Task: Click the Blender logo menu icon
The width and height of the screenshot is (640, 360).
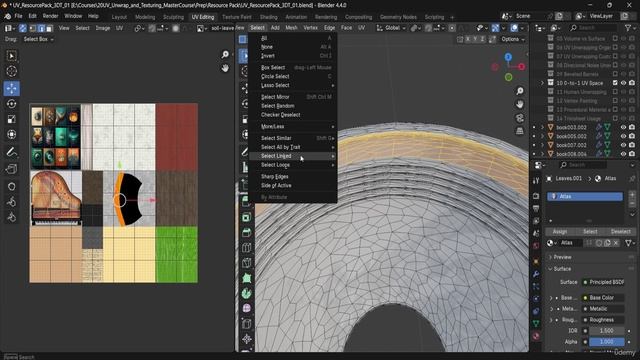Action: [x=7, y=16]
